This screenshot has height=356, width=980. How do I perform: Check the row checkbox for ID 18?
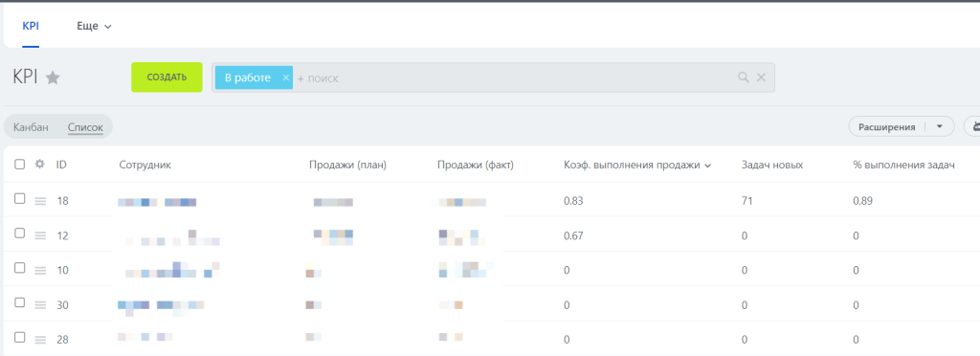tap(19, 199)
